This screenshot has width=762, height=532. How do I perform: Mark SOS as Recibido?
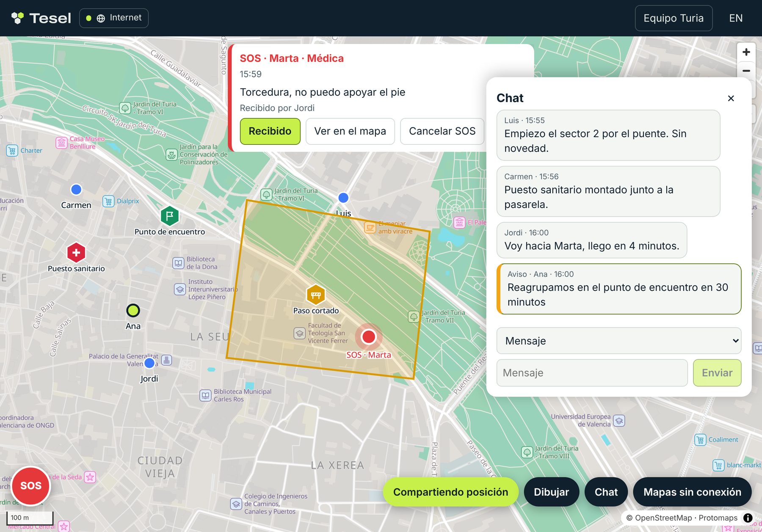270,131
